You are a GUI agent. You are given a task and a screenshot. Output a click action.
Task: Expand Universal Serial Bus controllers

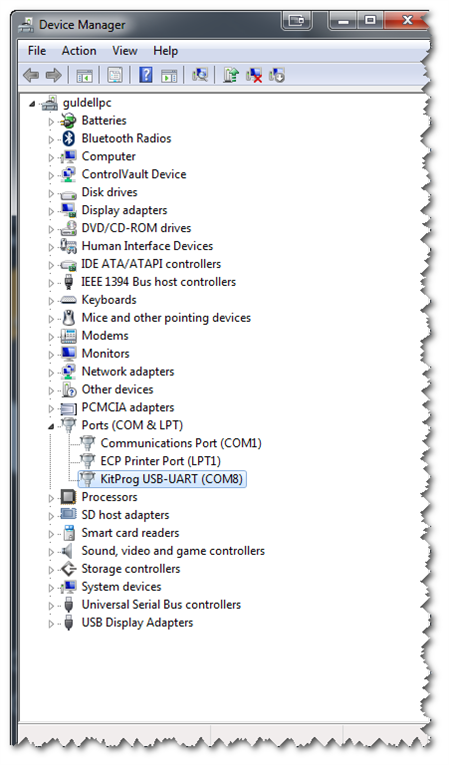[51, 606]
